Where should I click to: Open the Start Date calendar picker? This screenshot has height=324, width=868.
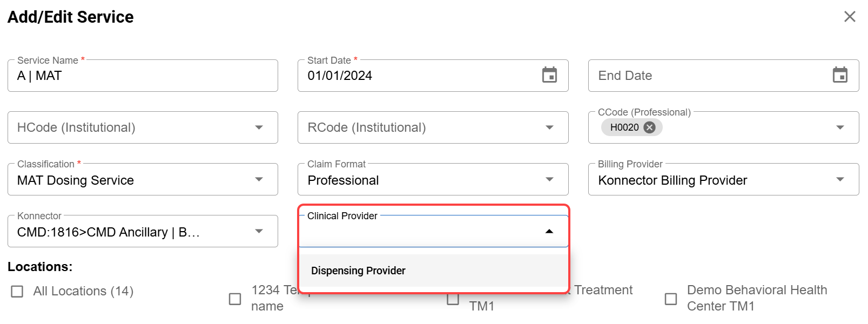[x=549, y=75]
